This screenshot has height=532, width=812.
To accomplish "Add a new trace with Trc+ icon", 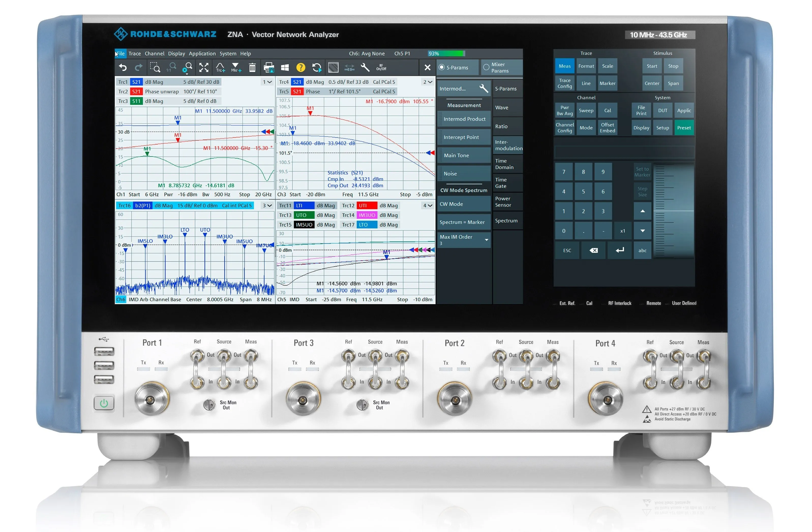I will [x=220, y=68].
